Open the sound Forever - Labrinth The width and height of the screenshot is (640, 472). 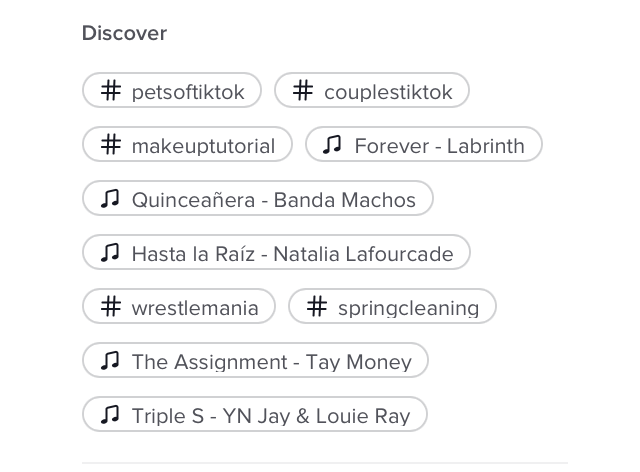(x=439, y=146)
